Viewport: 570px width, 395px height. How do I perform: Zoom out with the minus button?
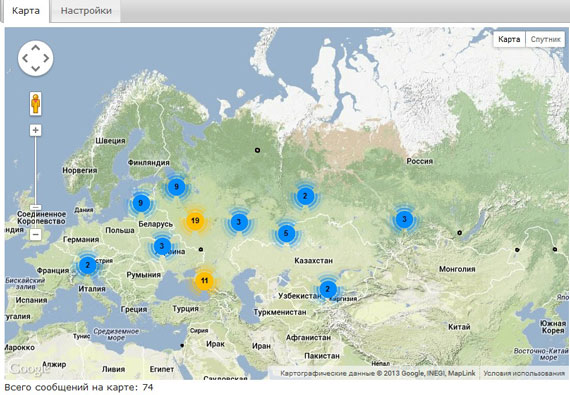(35, 234)
